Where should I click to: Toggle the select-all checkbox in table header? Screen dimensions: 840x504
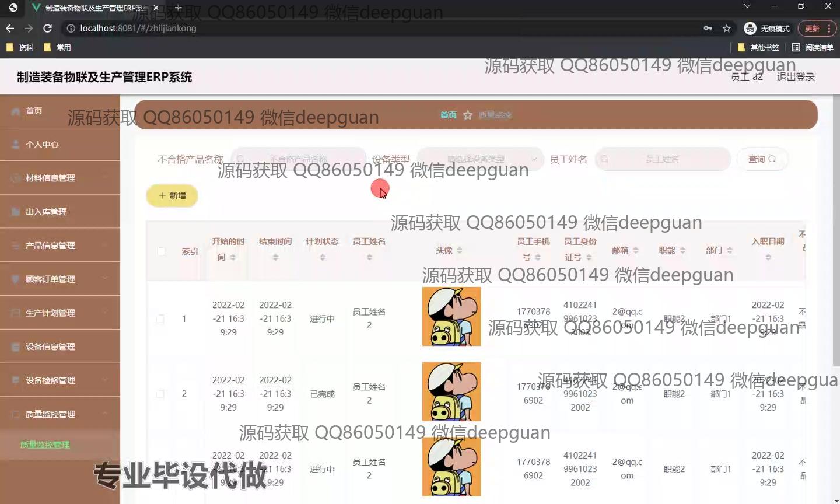point(161,251)
